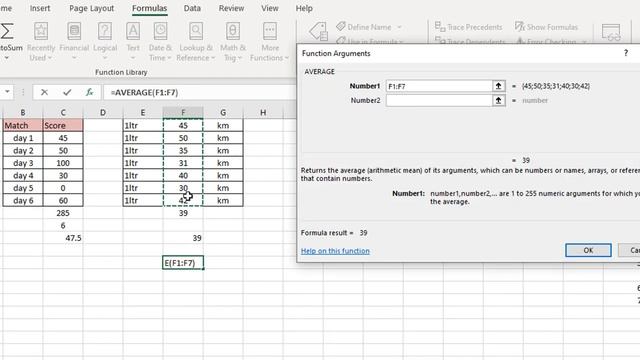640x360 pixels.
Task: Select the day 6 cell
Action: (x=23, y=200)
